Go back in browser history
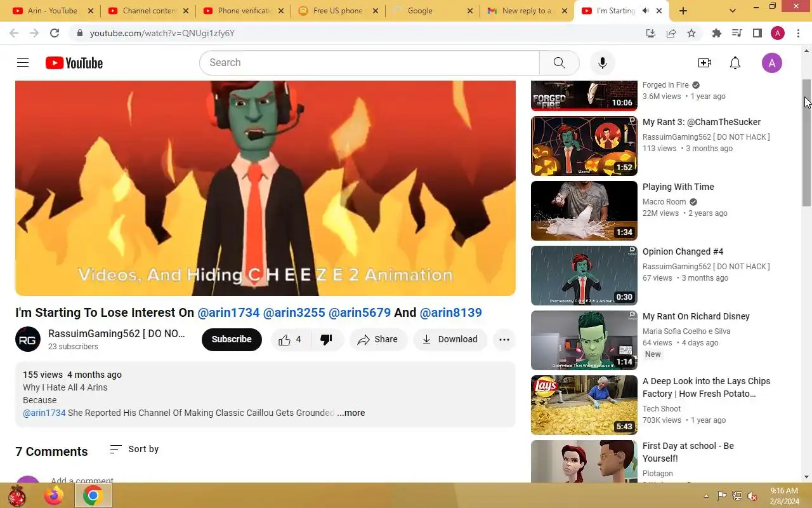This screenshot has height=508, width=812. click(x=14, y=33)
